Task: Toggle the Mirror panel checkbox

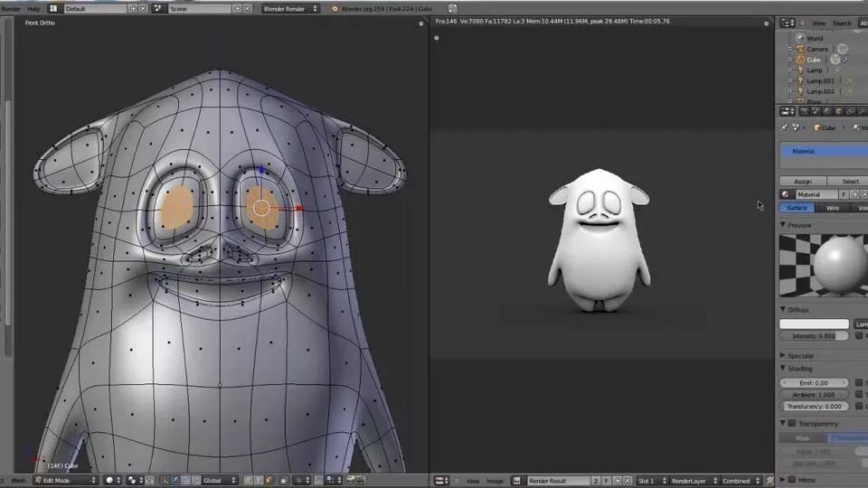Action: click(792, 480)
